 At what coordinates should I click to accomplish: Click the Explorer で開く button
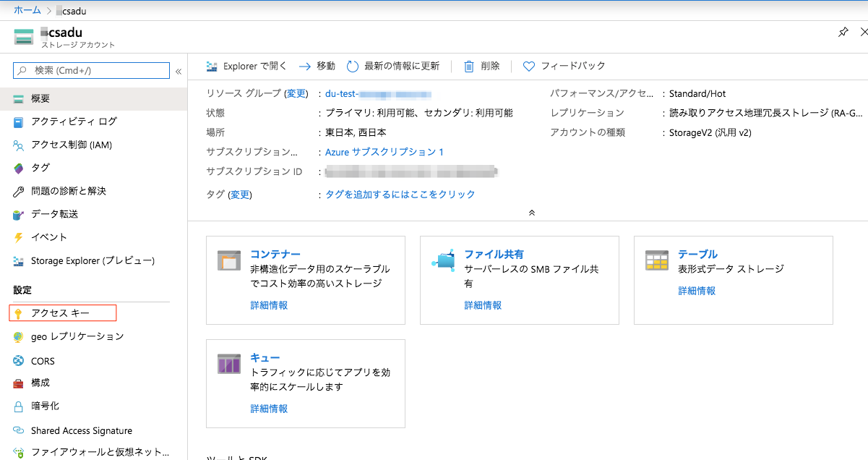[x=246, y=67]
